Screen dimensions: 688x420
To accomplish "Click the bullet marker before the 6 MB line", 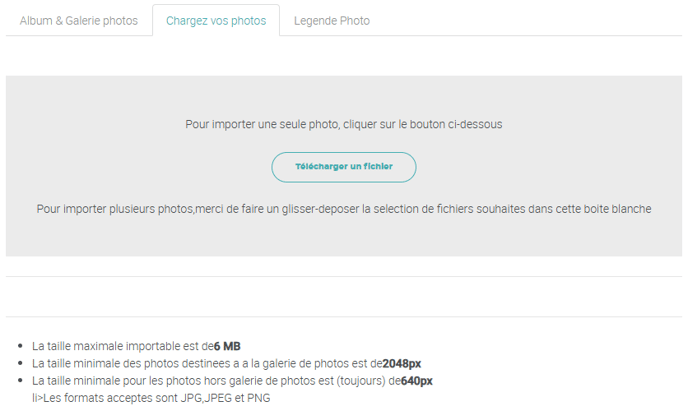I will pyautogui.click(x=22, y=346).
